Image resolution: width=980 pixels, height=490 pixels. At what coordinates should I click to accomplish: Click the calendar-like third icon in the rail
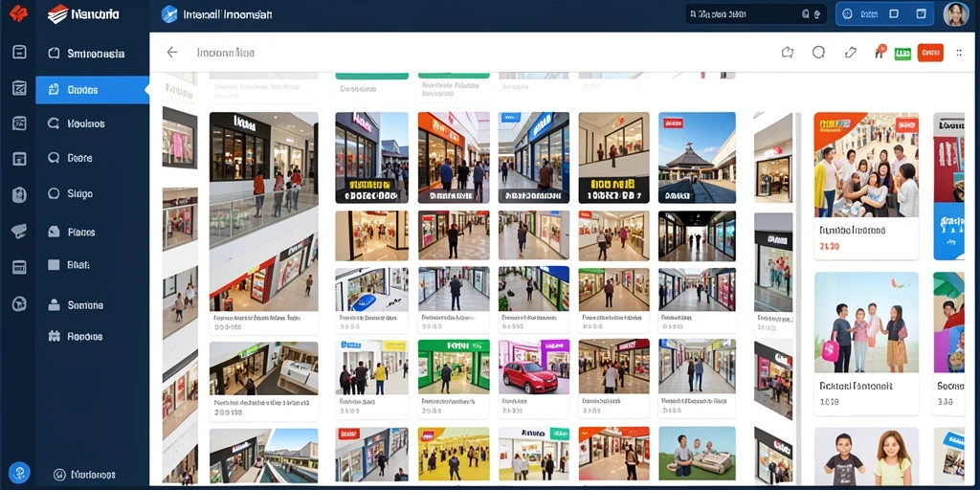pyautogui.click(x=19, y=123)
